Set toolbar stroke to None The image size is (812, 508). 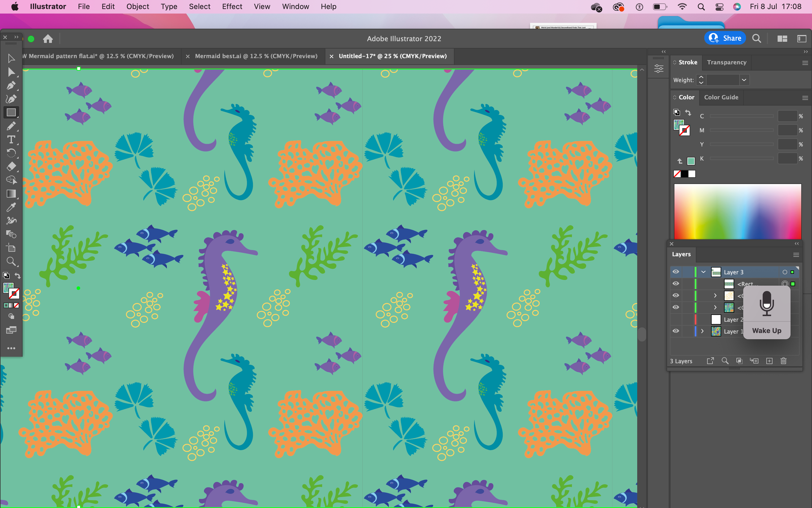(x=16, y=305)
